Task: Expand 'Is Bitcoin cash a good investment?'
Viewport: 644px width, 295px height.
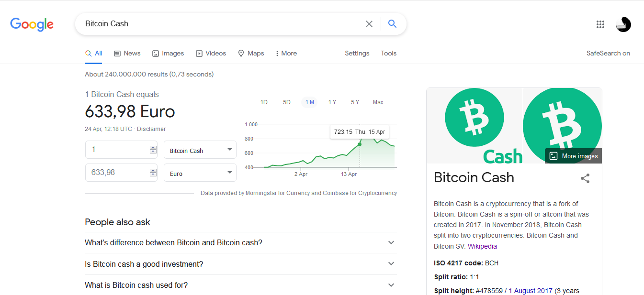Action: 241,264
